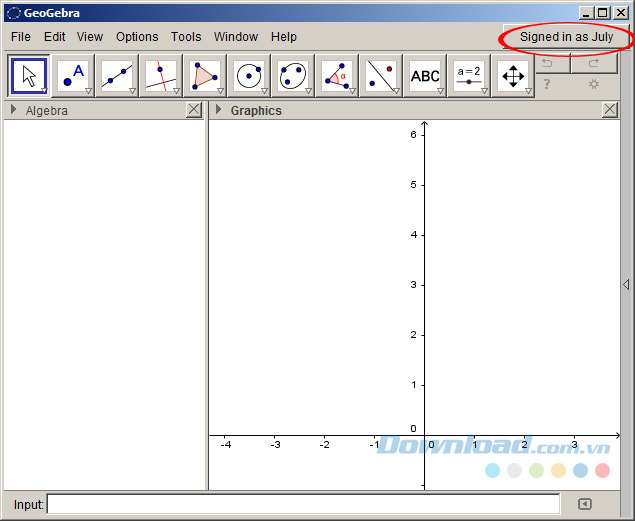Choose the Line through Two Points tool
The height and width of the screenshot is (521, 635).
pyautogui.click(x=117, y=76)
